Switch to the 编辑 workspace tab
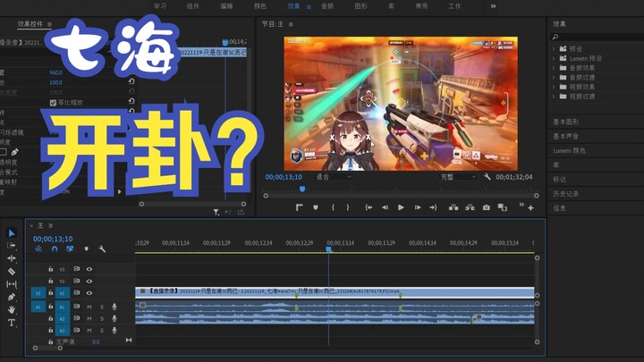The height and width of the screenshot is (362, 644). point(226,6)
